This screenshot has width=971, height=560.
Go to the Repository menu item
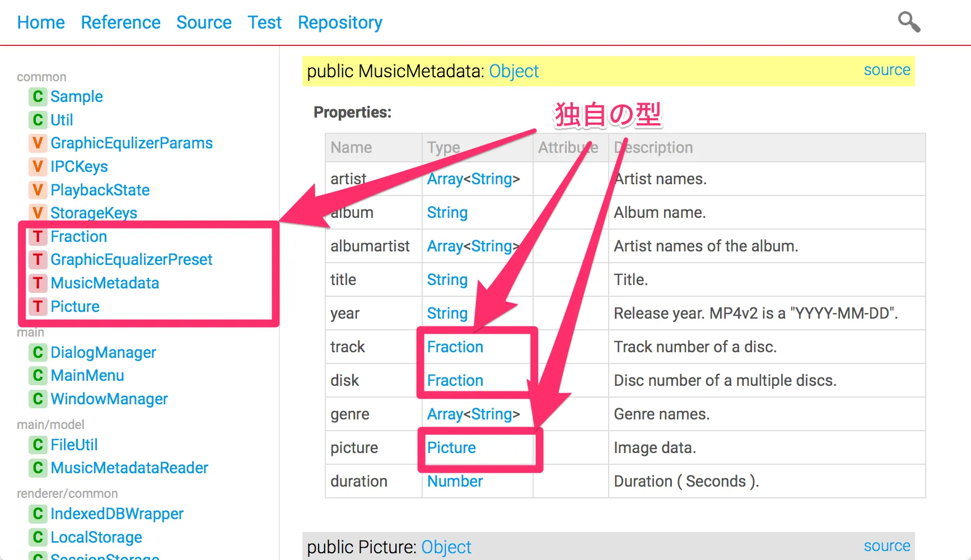point(339,22)
